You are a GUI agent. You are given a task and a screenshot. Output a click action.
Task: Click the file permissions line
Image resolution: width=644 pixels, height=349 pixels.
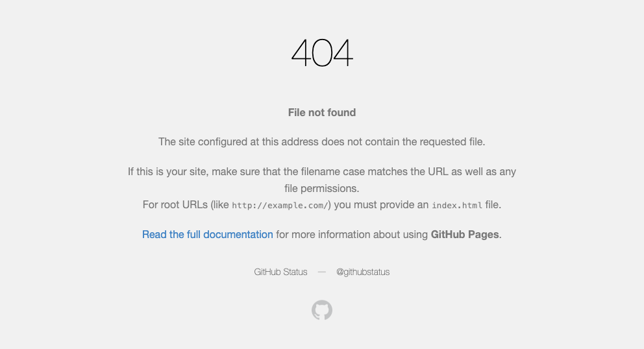(x=322, y=189)
